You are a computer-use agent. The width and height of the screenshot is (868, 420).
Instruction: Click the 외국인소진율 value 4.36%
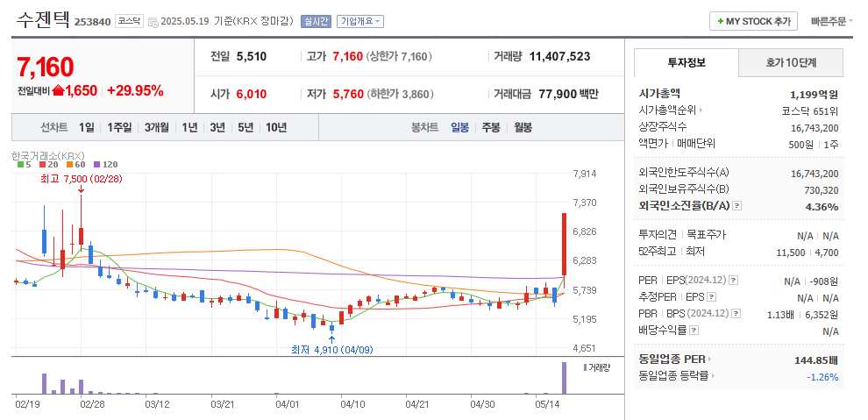click(823, 207)
